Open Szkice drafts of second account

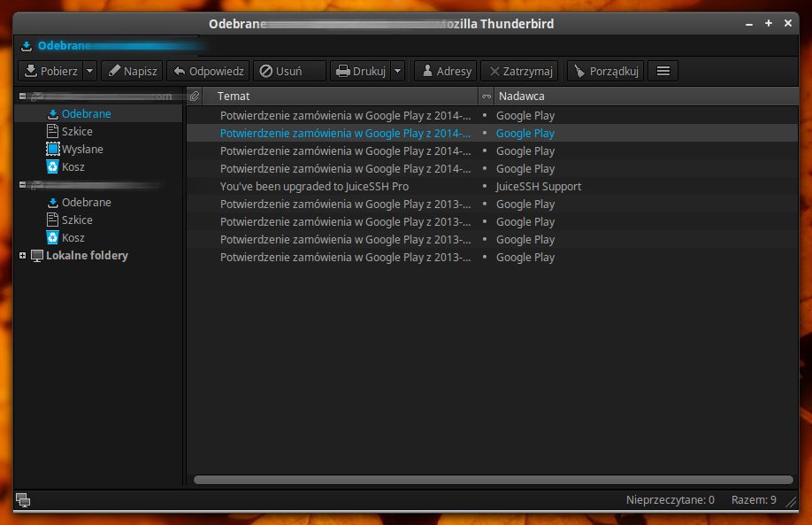click(77, 220)
